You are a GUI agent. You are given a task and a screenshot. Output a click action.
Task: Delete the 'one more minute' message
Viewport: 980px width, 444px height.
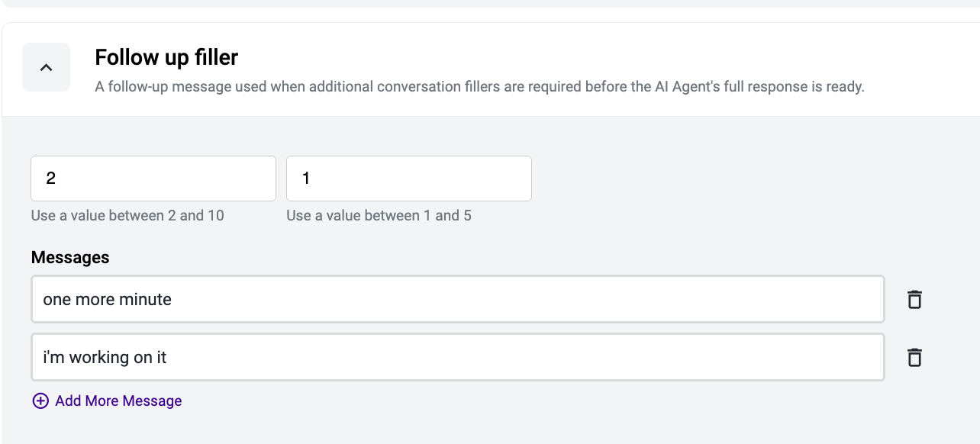[914, 299]
